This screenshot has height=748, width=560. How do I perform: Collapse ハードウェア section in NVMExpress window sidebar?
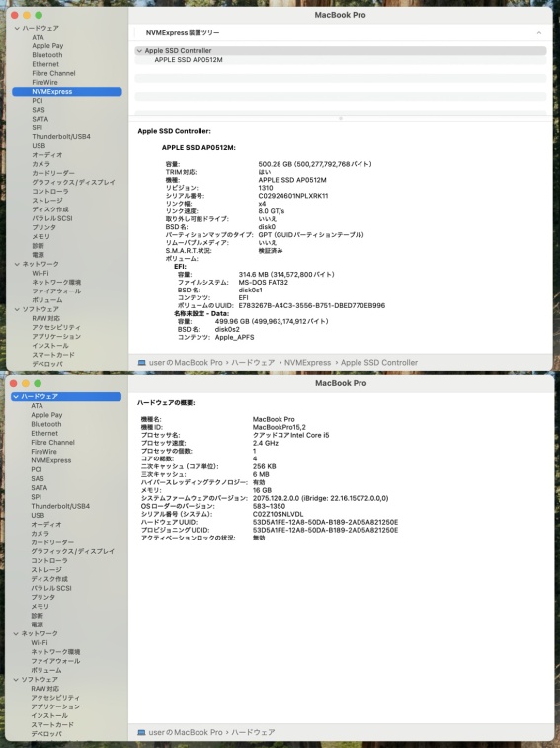point(17,28)
